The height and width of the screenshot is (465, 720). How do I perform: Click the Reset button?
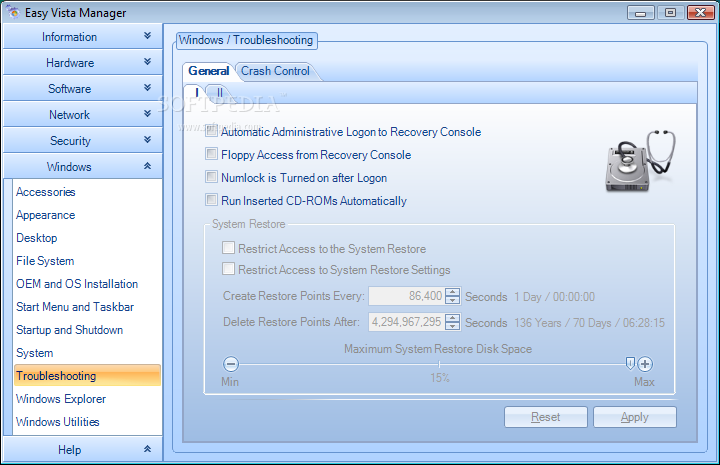point(546,417)
